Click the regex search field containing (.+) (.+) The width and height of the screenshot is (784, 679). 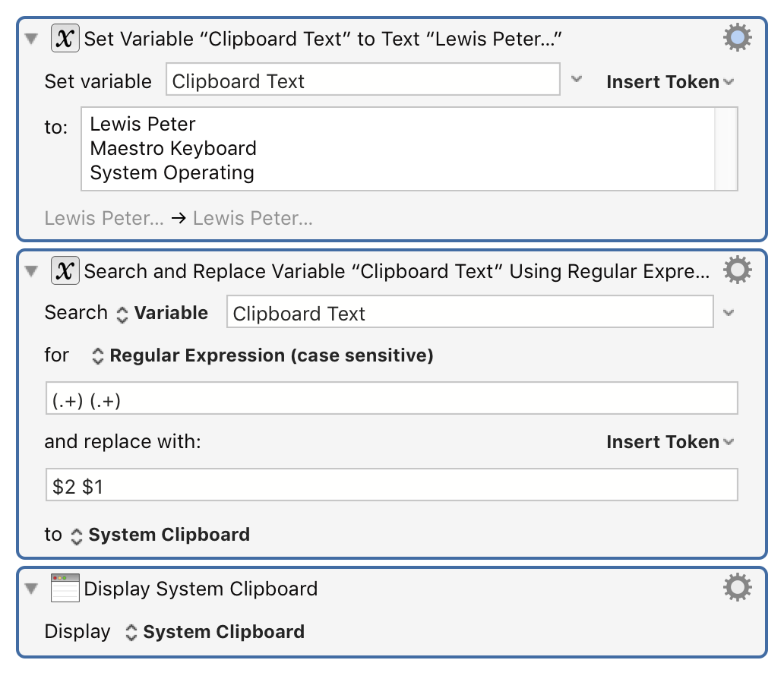(391, 400)
